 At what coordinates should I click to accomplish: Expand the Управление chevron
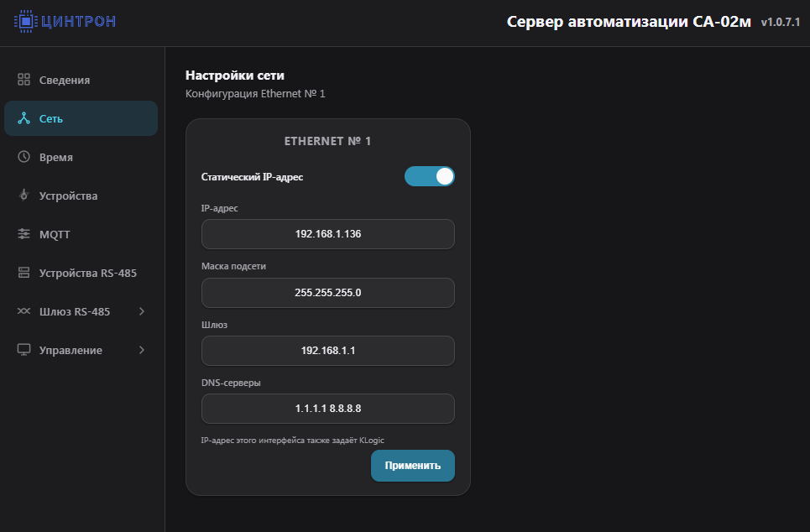coord(142,350)
